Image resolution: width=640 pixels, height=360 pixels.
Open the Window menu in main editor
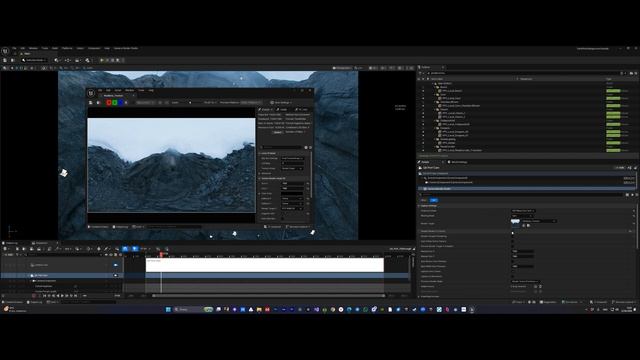tap(33, 48)
